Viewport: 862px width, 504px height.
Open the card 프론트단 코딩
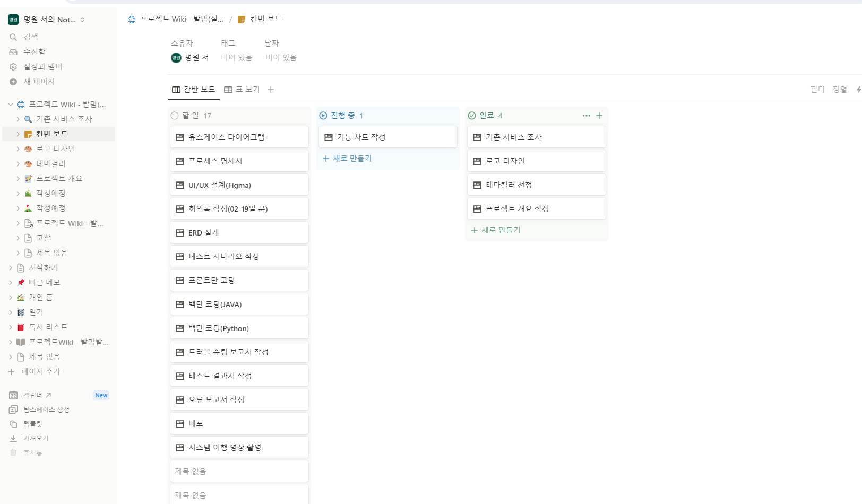click(x=239, y=281)
